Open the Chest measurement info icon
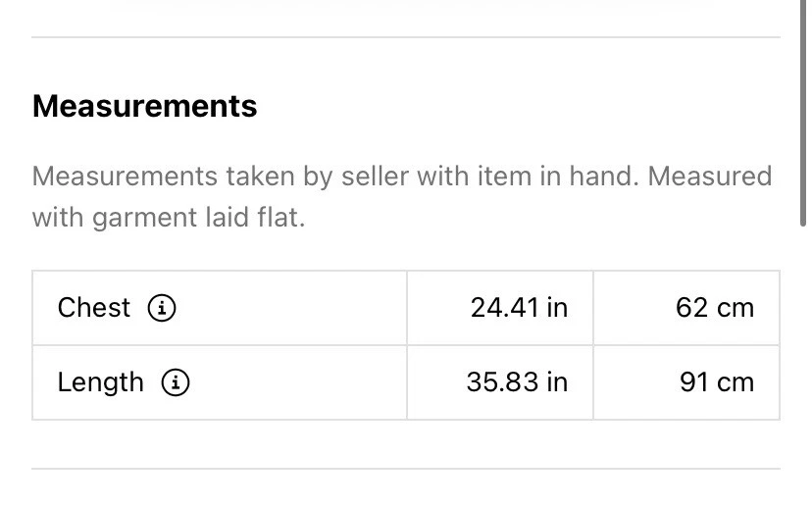The width and height of the screenshot is (812, 506). [162, 308]
